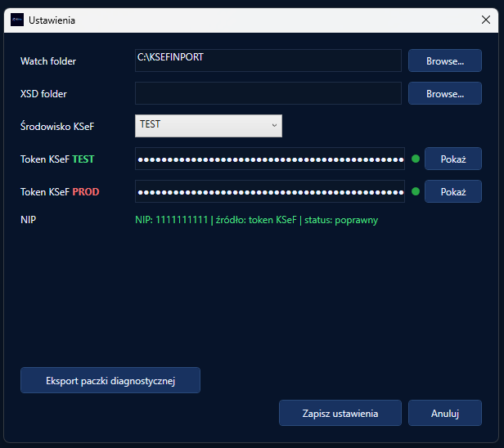Browse for the XSD folder path
The image size is (504, 448).
coord(444,93)
